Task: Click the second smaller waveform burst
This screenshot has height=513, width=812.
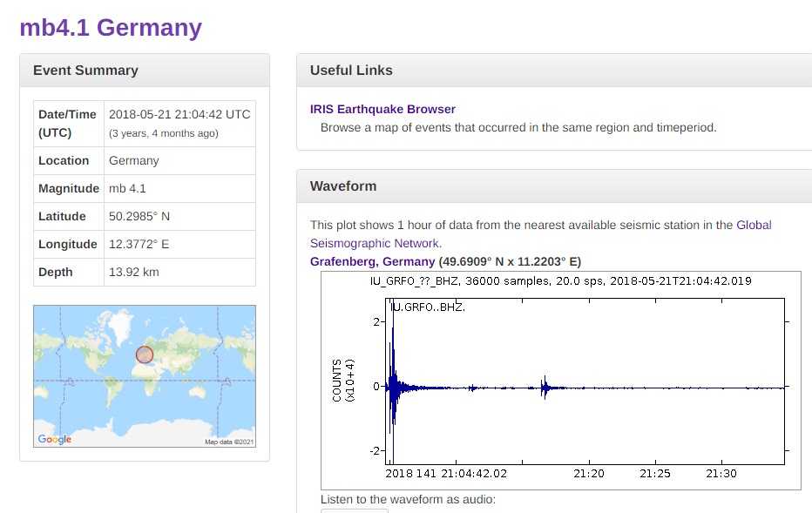Action: [x=545, y=388]
